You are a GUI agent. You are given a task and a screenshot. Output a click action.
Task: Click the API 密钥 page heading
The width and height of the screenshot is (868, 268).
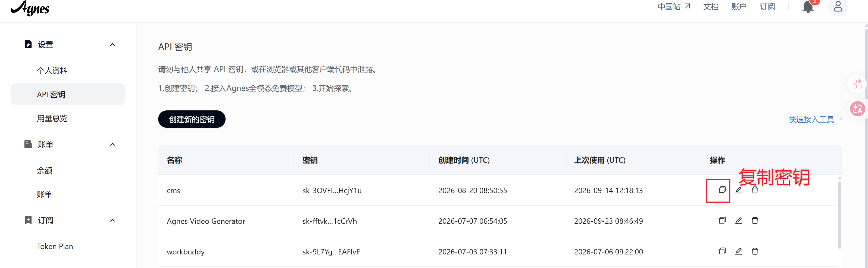[x=175, y=47]
